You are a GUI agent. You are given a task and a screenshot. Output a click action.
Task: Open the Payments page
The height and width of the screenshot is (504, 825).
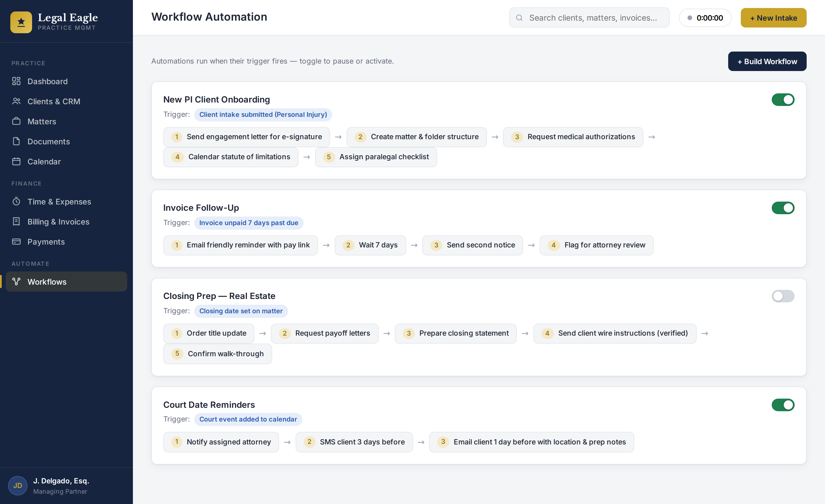66,242
